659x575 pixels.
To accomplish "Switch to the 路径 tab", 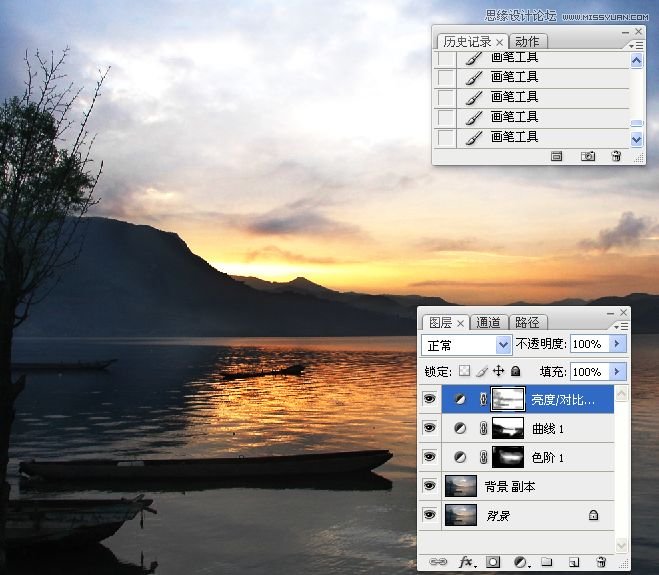I will (527, 322).
